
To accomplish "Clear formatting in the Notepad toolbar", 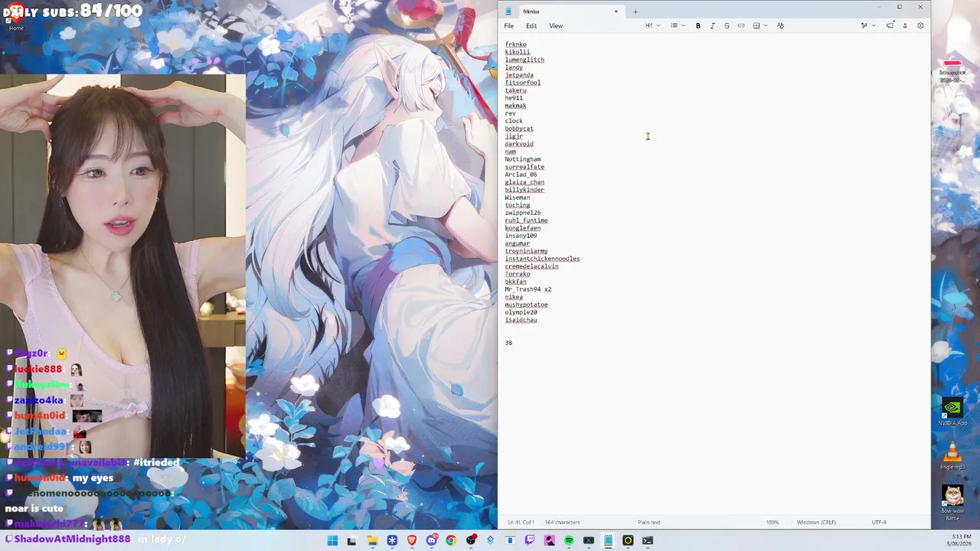I will point(780,26).
